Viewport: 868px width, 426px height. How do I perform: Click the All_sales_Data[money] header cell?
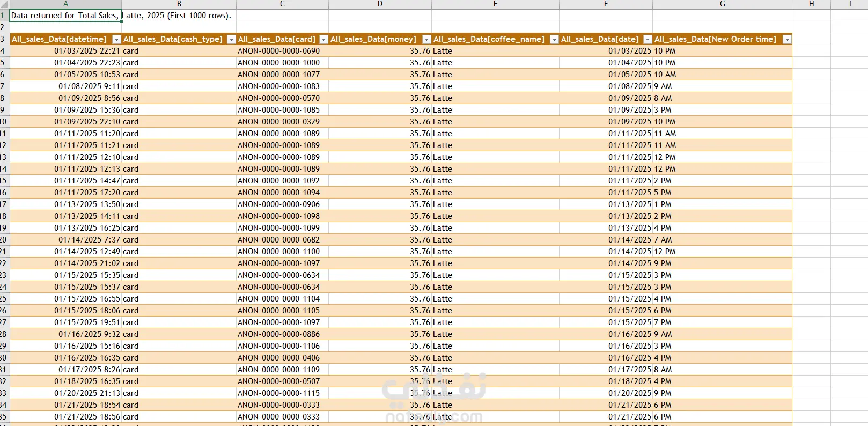[x=380, y=39]
